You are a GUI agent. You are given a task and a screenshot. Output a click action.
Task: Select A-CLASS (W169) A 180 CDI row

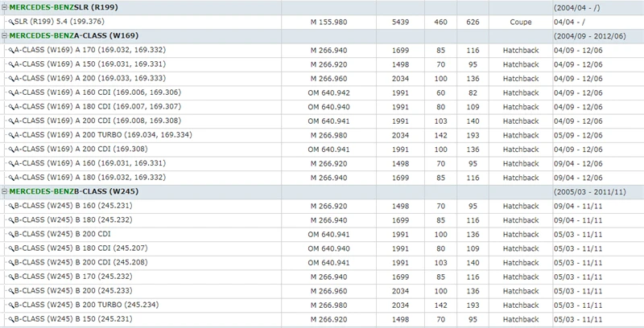click(322, 107)
